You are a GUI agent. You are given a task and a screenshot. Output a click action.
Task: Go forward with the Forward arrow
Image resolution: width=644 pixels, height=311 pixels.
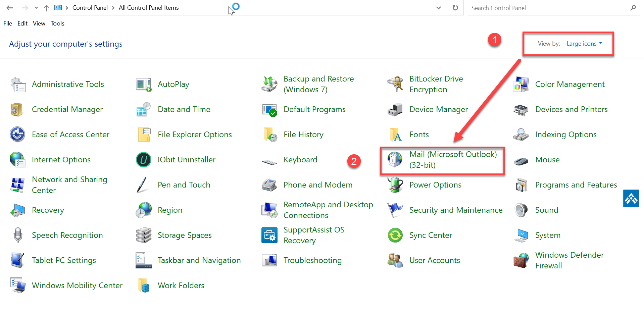[25, 8]
